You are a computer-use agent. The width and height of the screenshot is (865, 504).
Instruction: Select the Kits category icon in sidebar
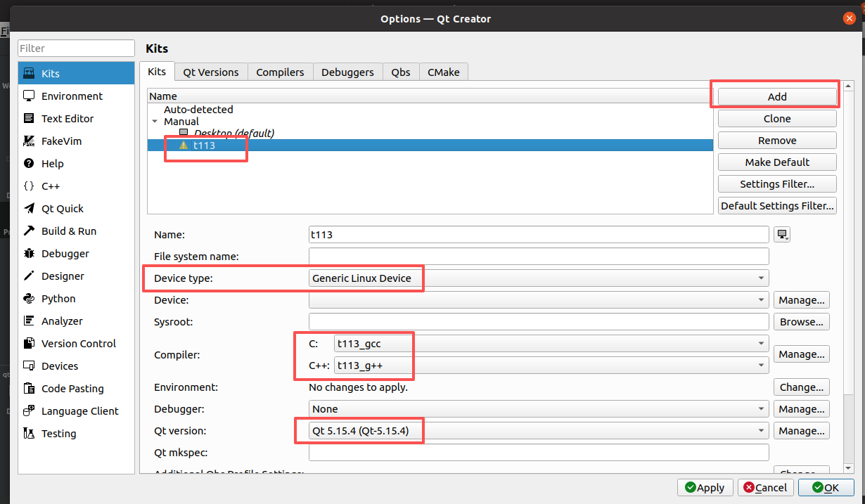[x=29, y=74]
